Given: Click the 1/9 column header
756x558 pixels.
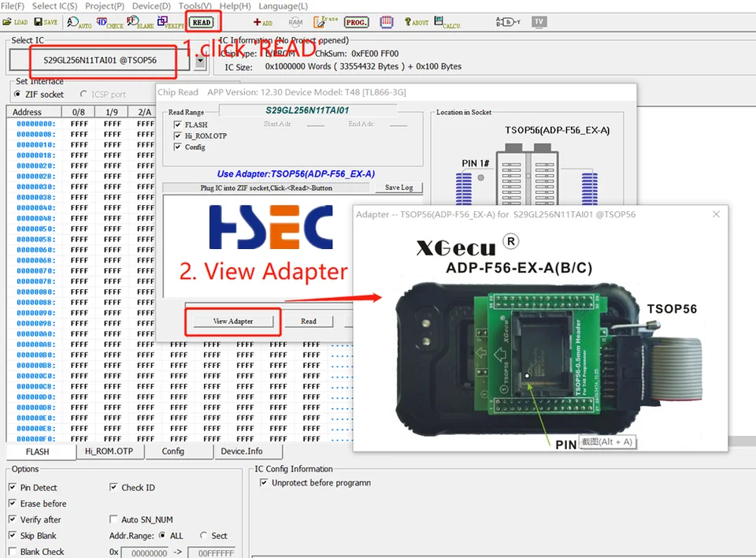Looking at the screenshot, I should 112,112.
